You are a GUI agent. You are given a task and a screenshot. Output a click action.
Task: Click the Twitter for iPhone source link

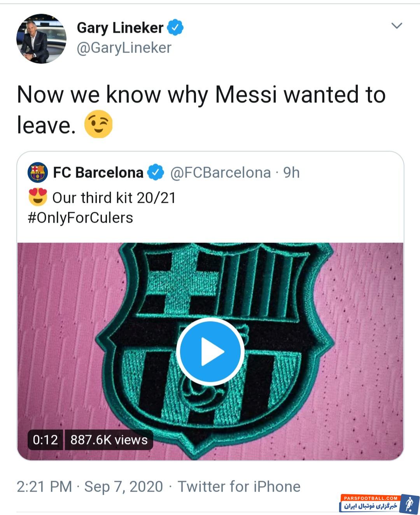pos(239,487)
